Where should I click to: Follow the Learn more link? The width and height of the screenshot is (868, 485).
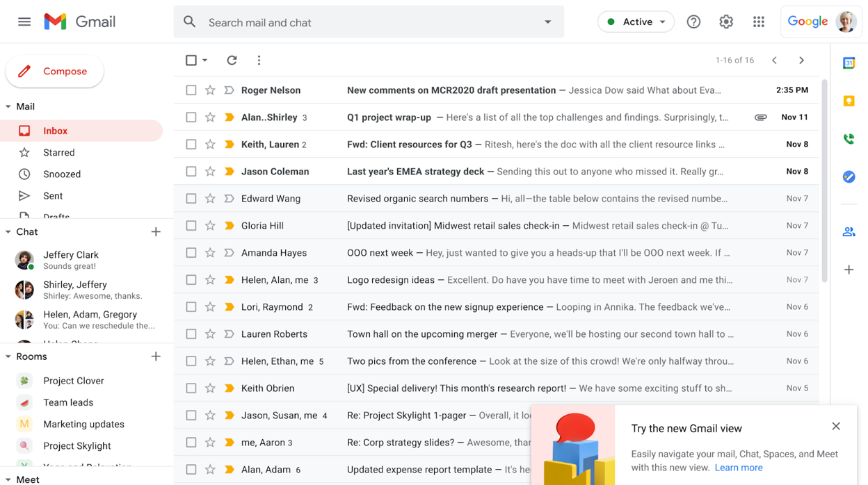(738, 468)
